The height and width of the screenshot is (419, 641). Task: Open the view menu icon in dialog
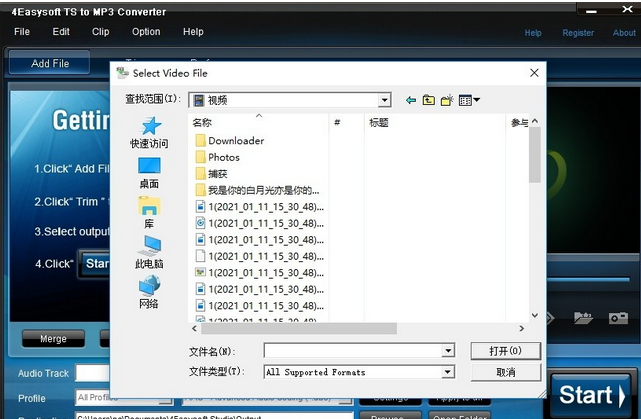click(469, 100)
